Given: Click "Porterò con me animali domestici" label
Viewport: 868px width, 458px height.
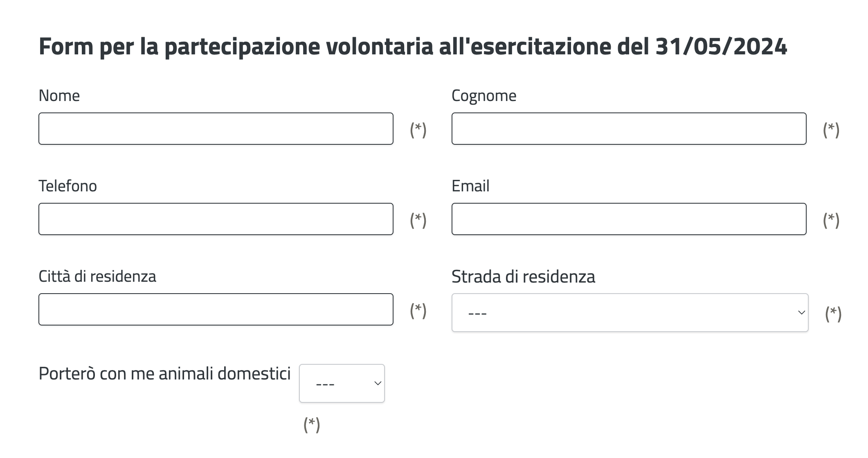Looking at the screenshot, I should (x=164, y=373).
